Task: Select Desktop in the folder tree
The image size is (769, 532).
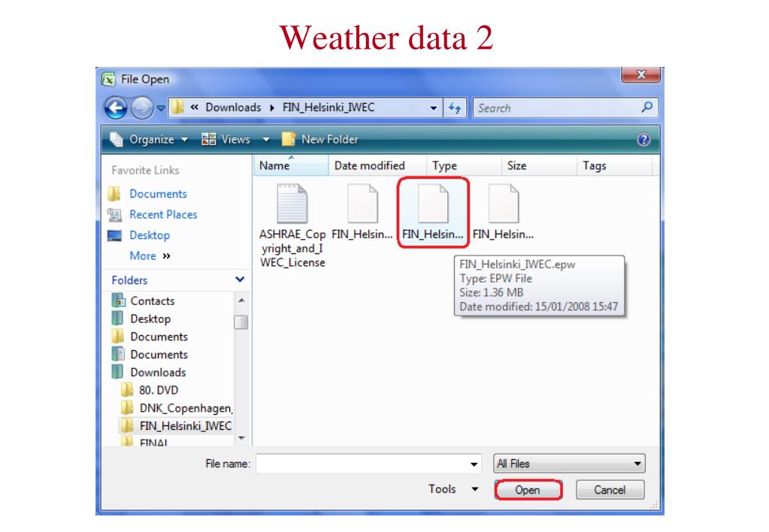Action: [x=150, y=319]
